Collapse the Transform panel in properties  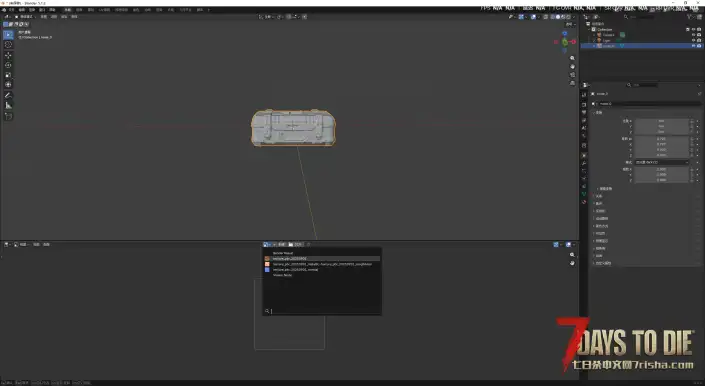coord(598,112)
